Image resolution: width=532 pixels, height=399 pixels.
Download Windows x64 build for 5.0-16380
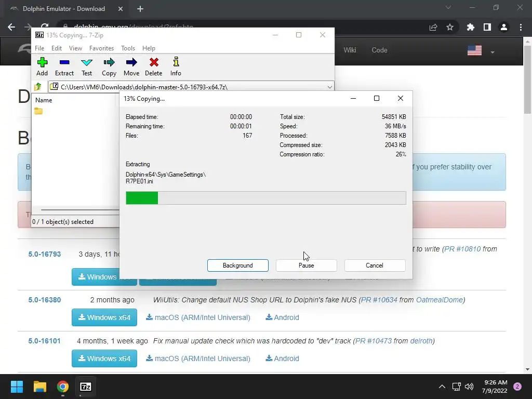(x=104, y=317)
